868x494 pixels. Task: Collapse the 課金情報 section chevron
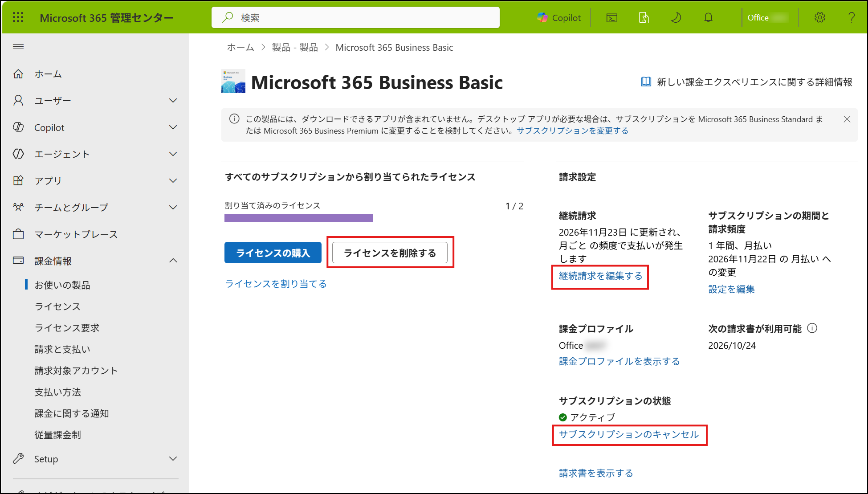tap(173, 261)
